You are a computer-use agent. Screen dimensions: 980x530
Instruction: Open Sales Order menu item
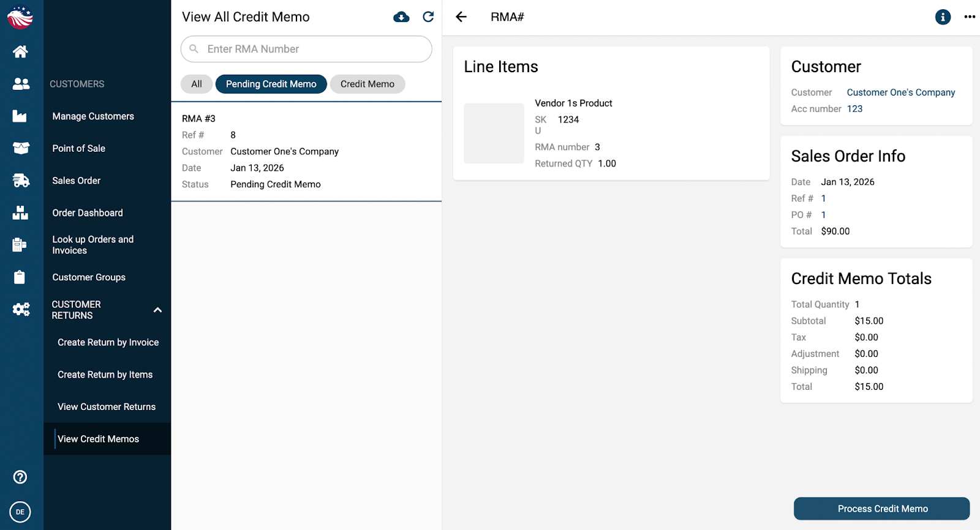77,181
